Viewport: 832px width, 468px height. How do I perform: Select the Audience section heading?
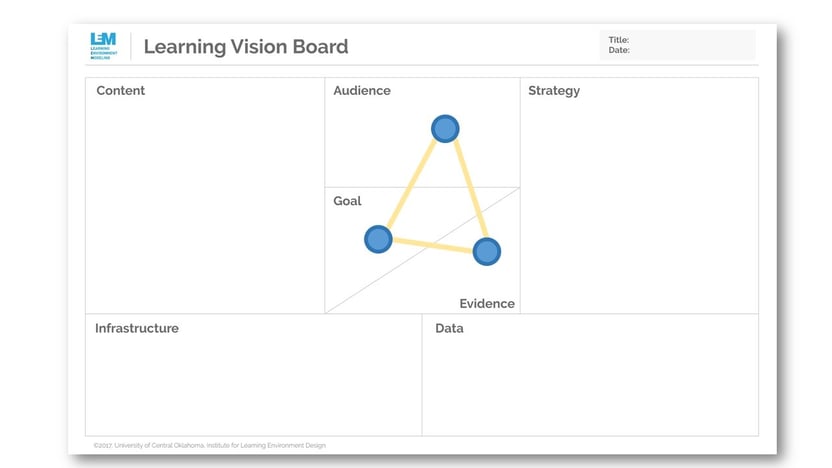pos(362,90)
